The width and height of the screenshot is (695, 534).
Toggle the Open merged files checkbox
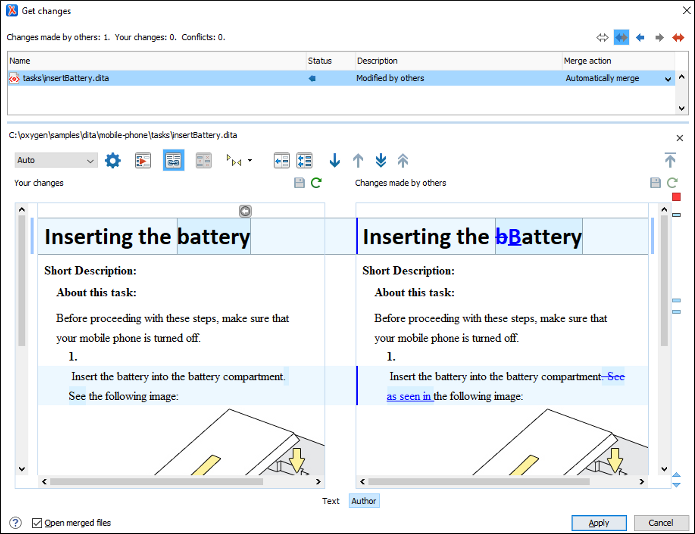pos(37,523)
